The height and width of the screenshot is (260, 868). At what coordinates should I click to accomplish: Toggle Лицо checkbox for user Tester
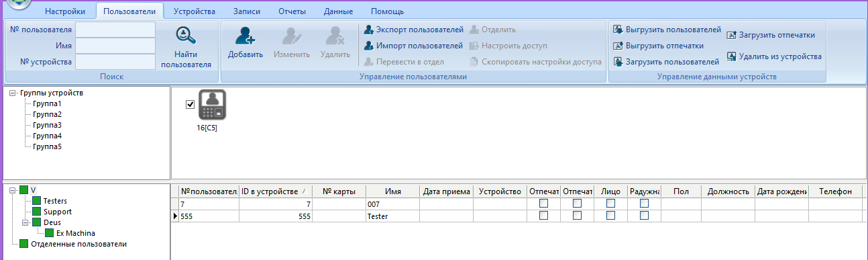coord(611,216)
